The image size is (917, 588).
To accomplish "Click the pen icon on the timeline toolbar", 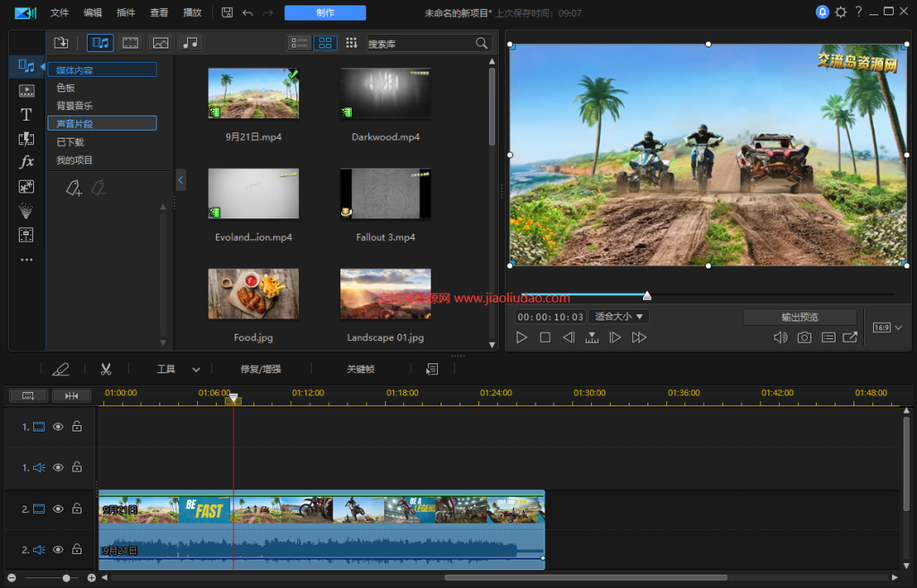I will (x=61, y=369).
